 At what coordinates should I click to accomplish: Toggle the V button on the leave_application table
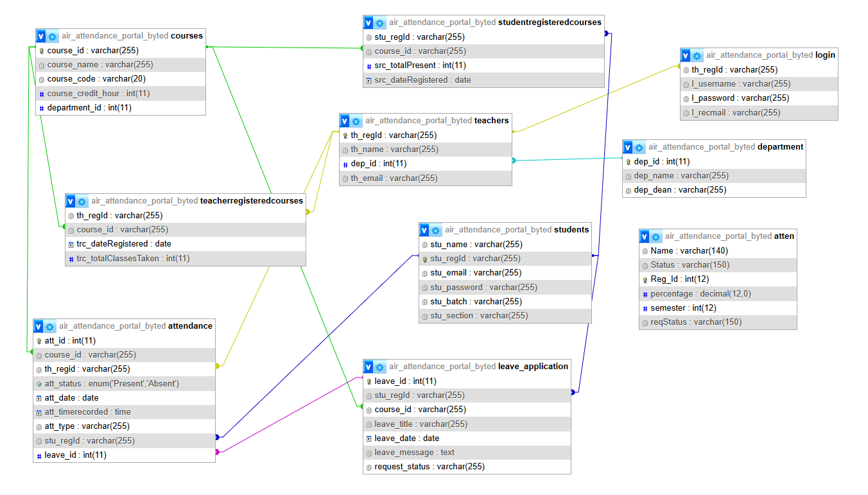pos(369,367)
